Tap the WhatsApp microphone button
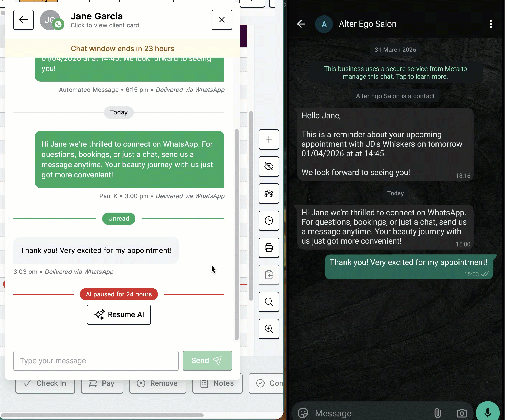Image resolution: width=505 pixels, height=420 pixels. pos(488,412)
